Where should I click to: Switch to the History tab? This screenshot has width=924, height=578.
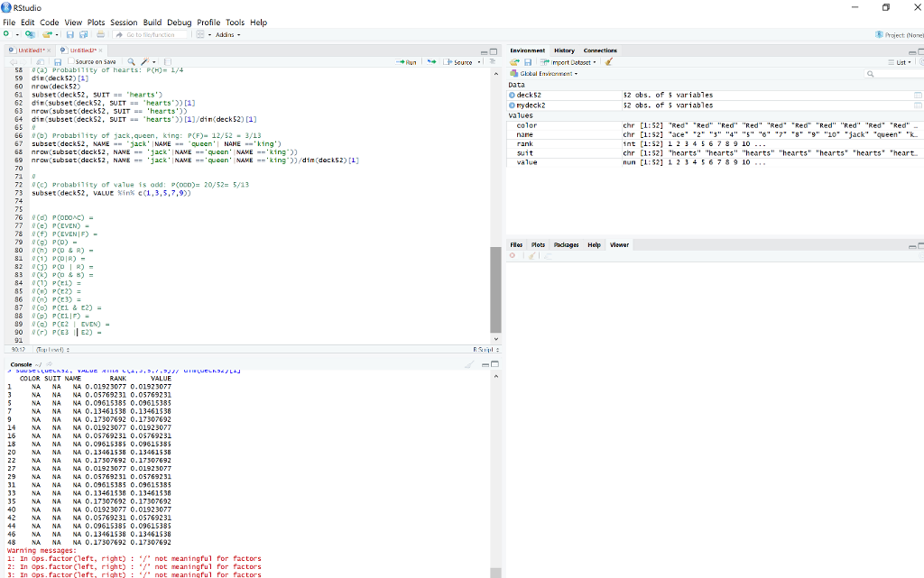[x=564, y=50]
